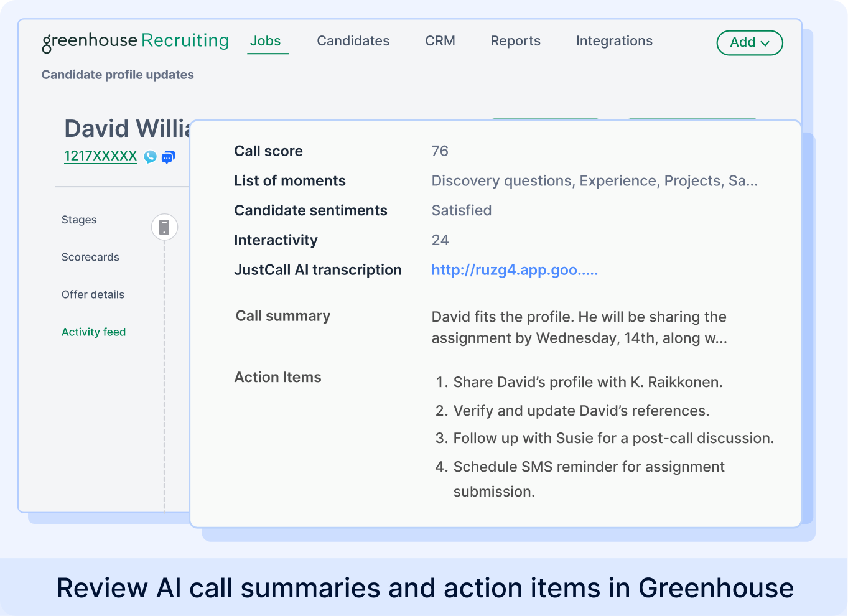Click action item about K. Raikkonen
This screenshot has height=616, width=848.
[x=587, y=382]
